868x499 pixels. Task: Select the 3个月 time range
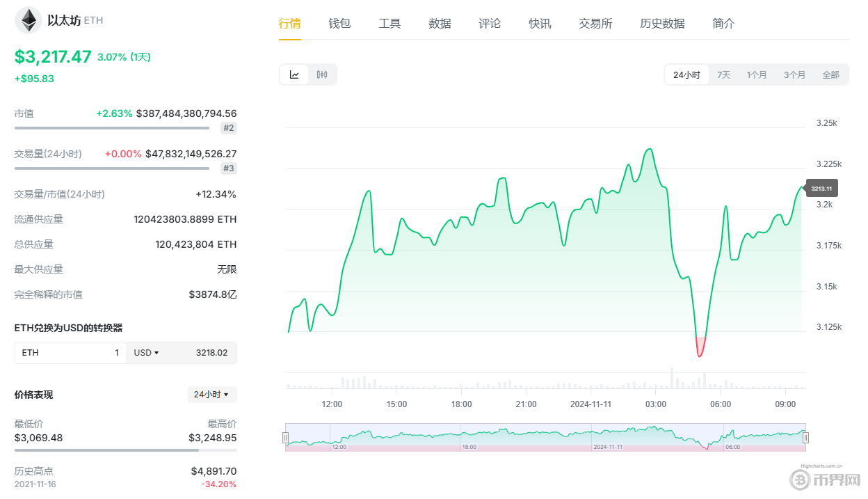click(x=794, y=75)
